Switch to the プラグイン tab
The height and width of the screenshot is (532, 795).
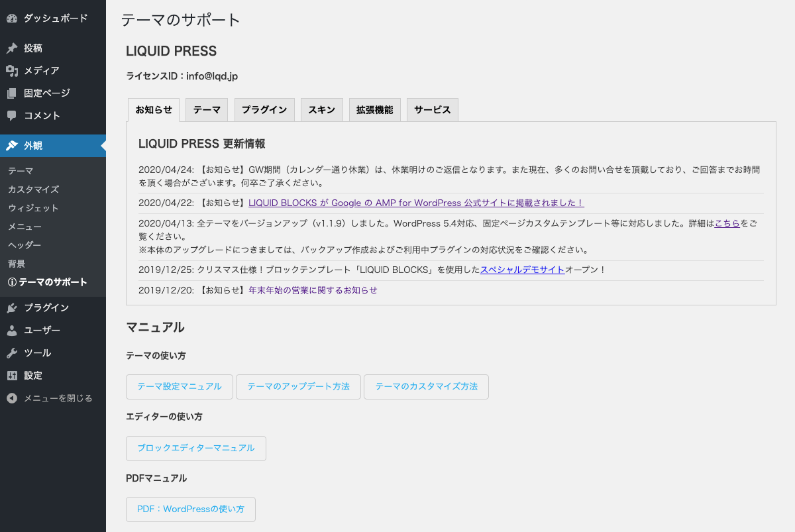click(264, 110)
